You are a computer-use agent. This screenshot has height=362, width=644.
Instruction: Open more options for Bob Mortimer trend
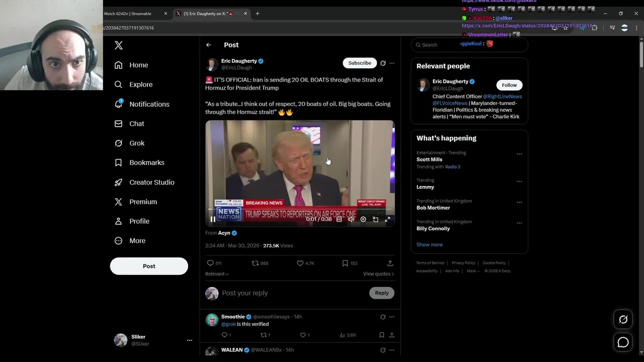point(519,202)
